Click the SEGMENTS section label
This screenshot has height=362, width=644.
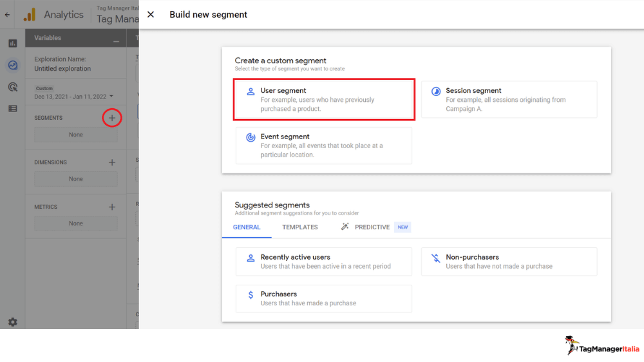pos(48,118)
